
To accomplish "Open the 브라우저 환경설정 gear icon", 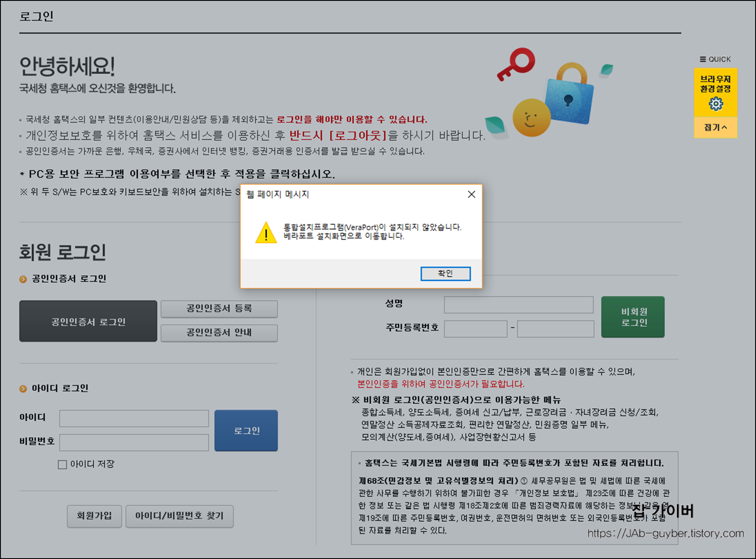I will tap(716, 104).
